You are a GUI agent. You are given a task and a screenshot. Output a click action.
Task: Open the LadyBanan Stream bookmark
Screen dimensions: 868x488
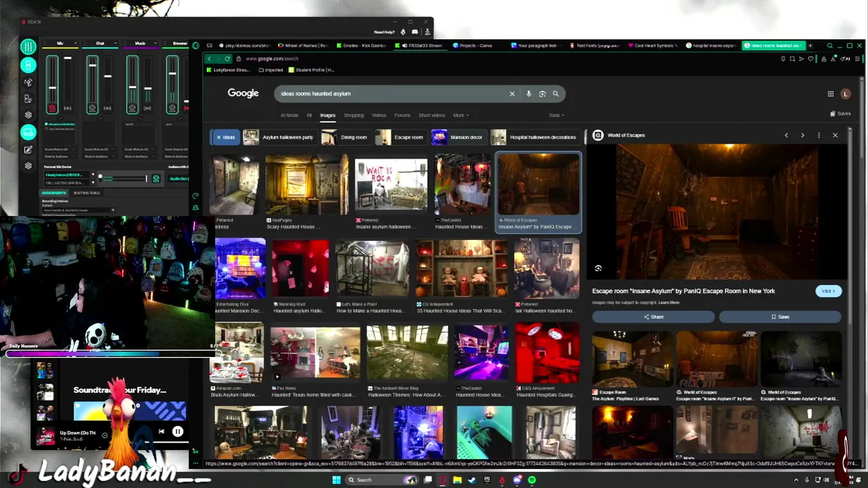point(229,70)
